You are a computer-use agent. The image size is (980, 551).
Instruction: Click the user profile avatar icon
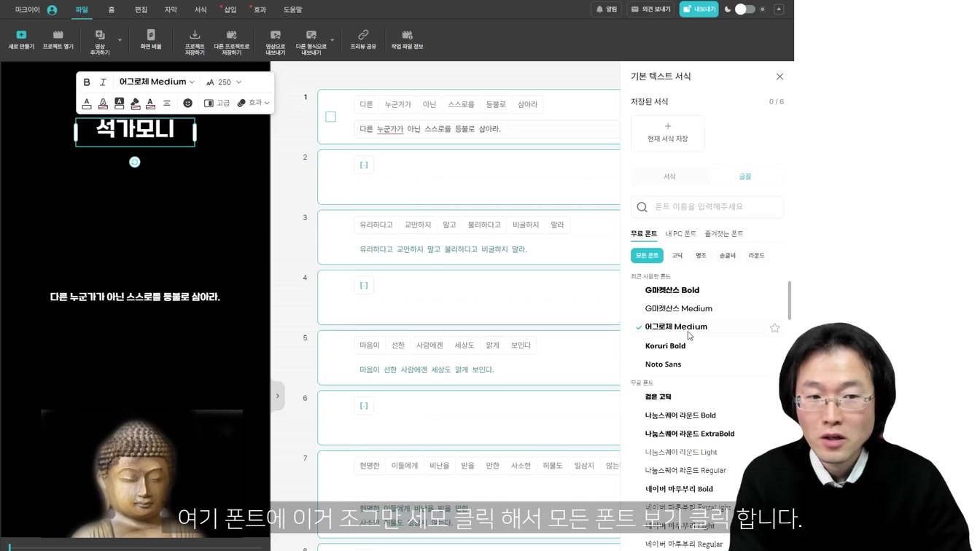pos(52,10)
